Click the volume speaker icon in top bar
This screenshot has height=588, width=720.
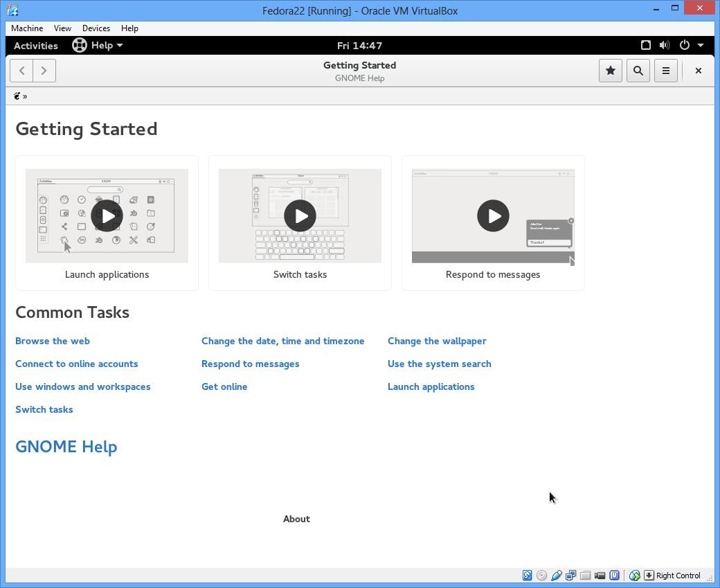click(x=665, y=45)
